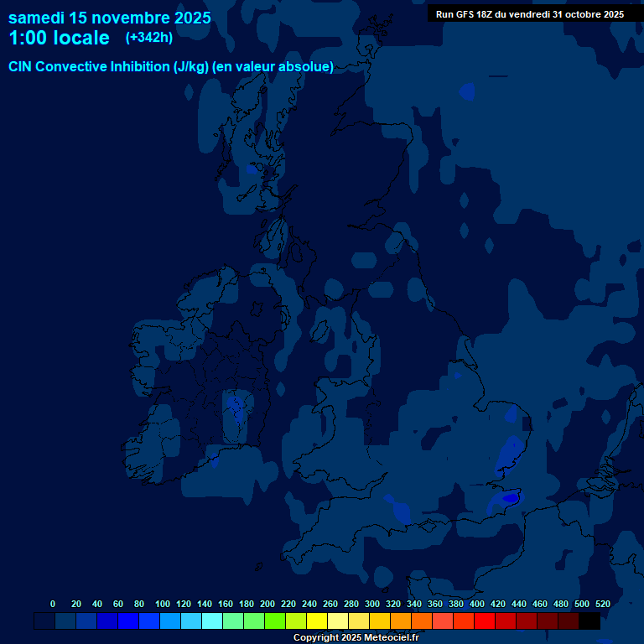This screenshot has width=644, height=644.
Task: Click the 520 value on the legend scale
Action: point(602,604)
